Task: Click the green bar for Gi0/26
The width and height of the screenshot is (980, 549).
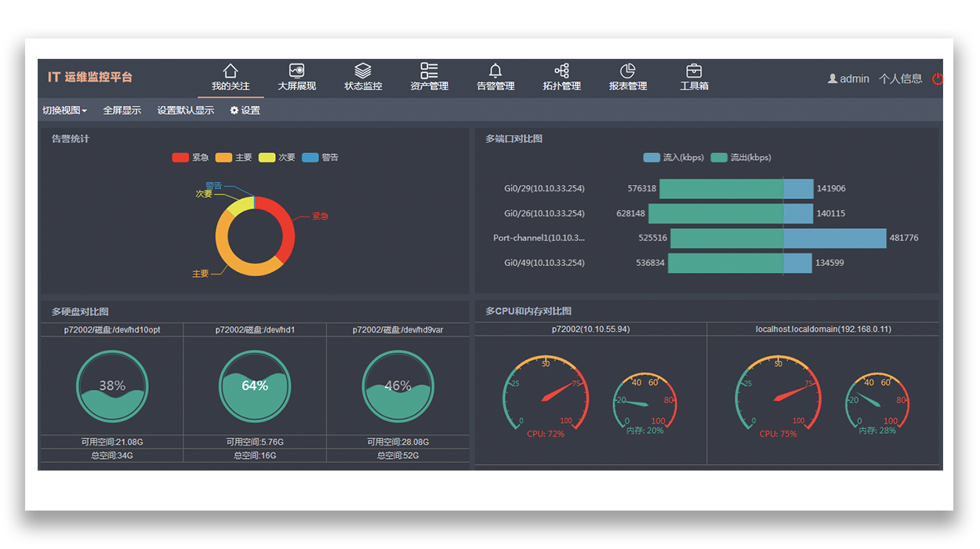Action: click(716, 213)
